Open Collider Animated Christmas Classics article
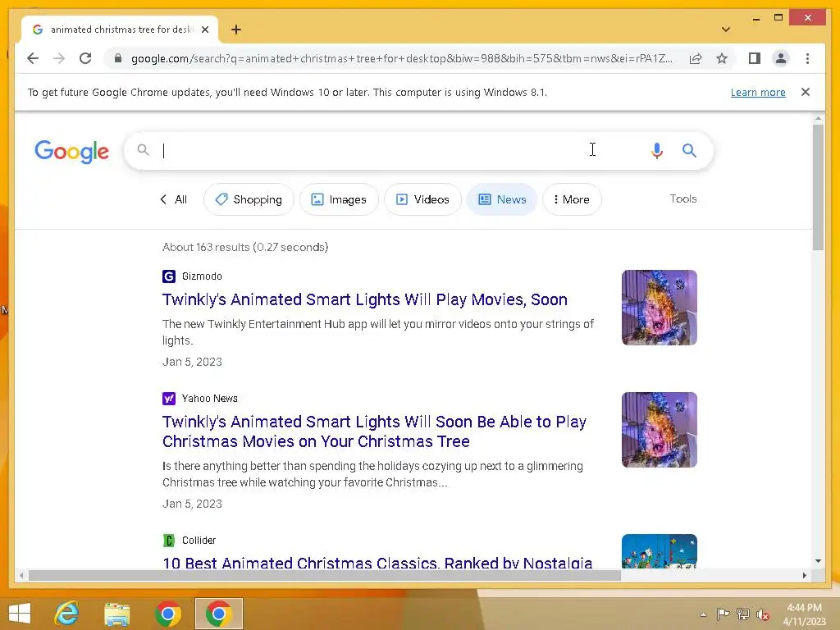This screenshot has width=840, height=630. pyautogui.click(x=377, y=563)
